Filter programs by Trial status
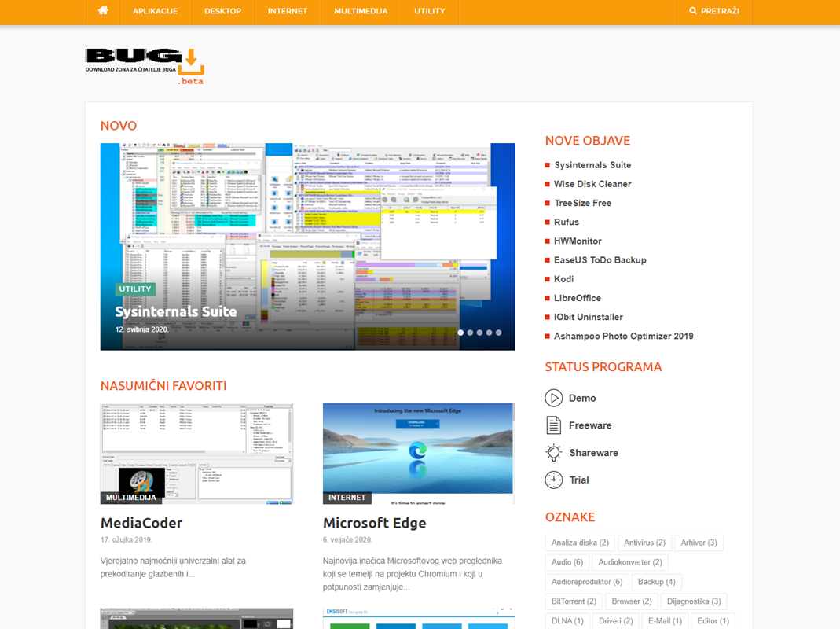840x629 pixels. pos(578,480)
